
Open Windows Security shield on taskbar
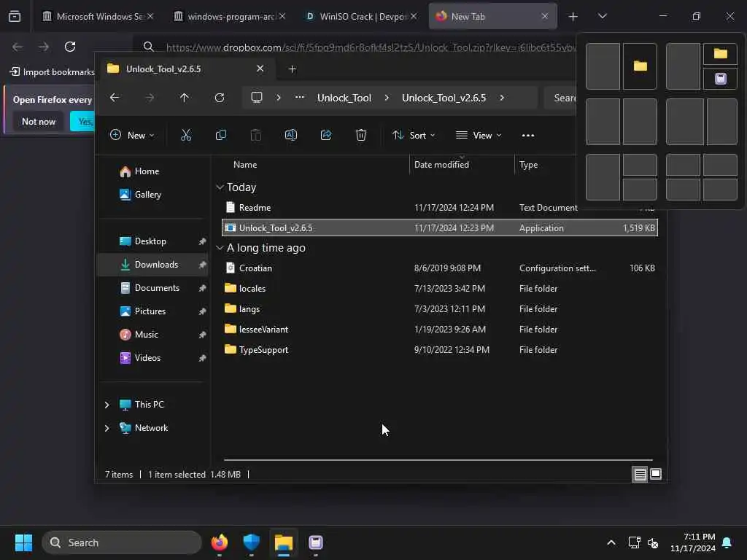(251, 542)
